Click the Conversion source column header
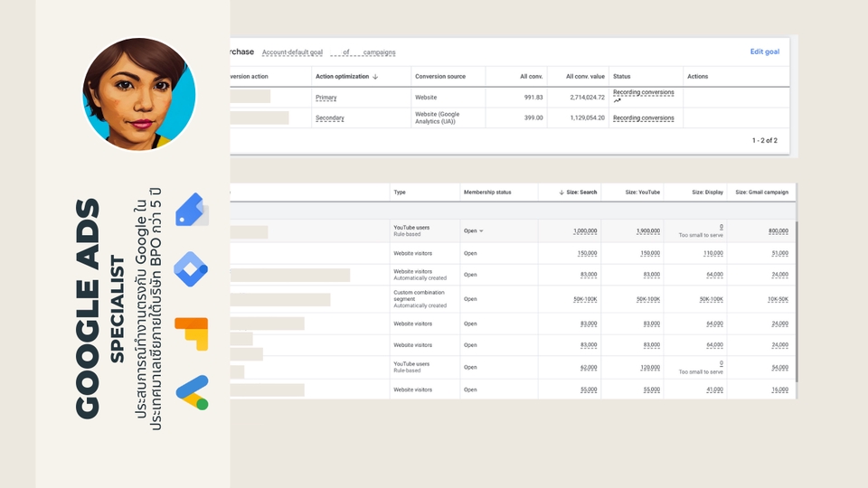The width and height of the screenshot is (868, 488). (x=440, y=76)
